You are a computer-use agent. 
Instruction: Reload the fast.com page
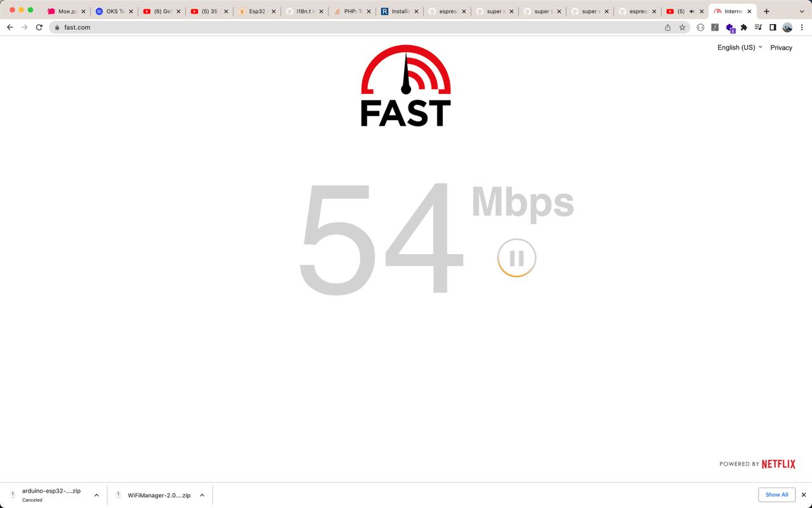(x=39, y=27)
